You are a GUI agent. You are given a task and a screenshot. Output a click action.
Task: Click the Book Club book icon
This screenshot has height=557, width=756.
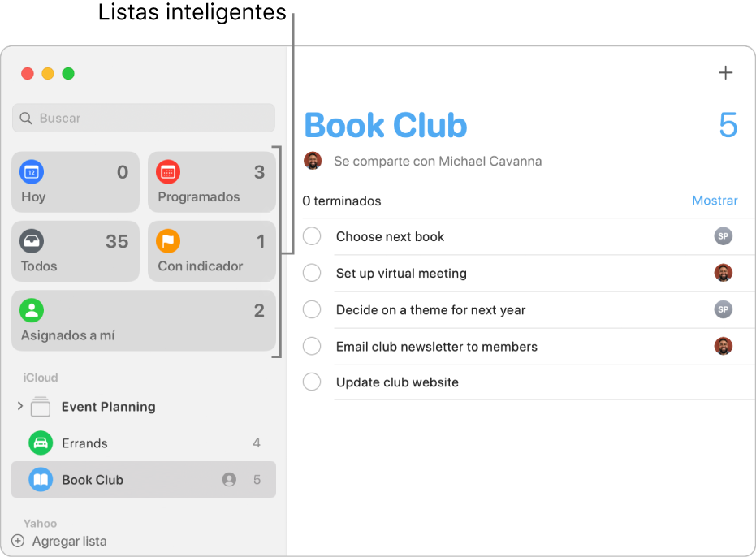pyautogui.click(x=40, y=479)
